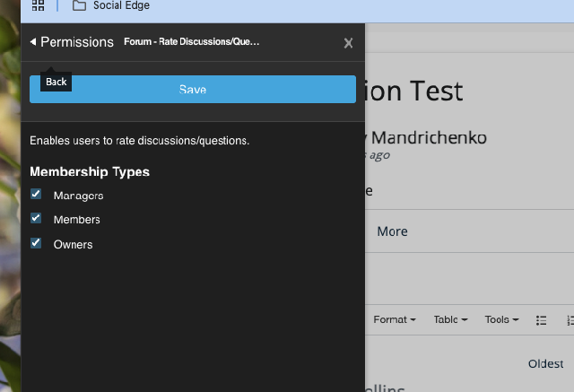Click the Social Edge bookmark label
574x392 pixels.
pos(121,5)
